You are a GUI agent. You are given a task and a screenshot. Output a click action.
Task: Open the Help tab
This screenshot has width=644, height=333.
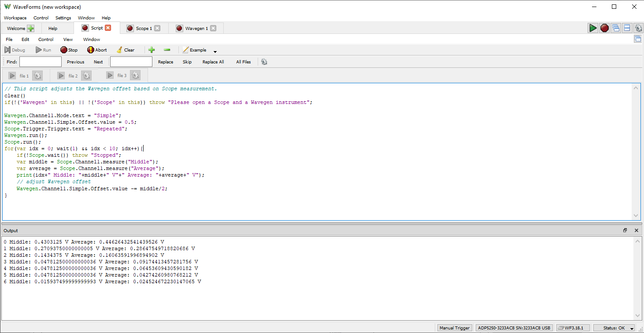point(53,28)
